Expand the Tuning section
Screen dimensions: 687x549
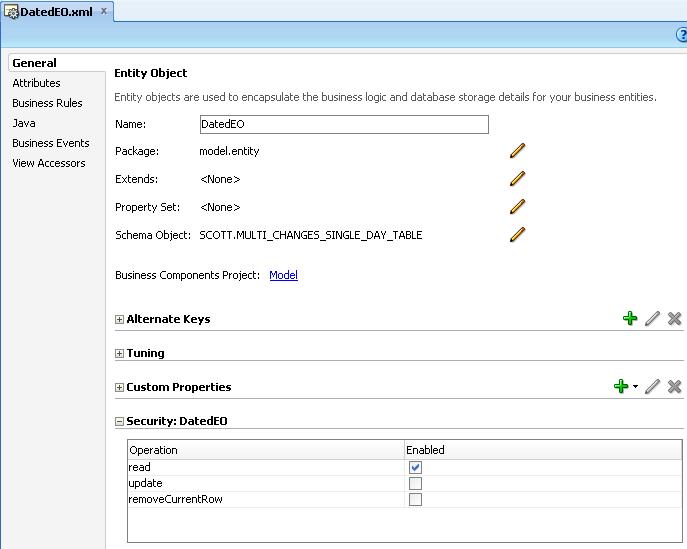pyautogui.click(x=119, y=354)
